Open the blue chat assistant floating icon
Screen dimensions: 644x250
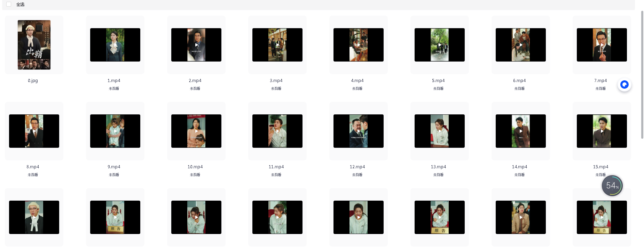[x=625, y=84]
